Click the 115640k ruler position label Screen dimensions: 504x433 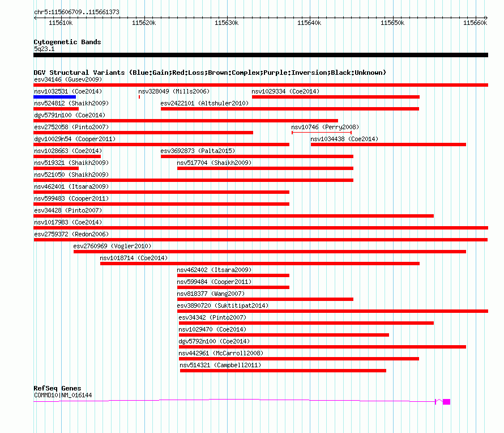(309, 23)
